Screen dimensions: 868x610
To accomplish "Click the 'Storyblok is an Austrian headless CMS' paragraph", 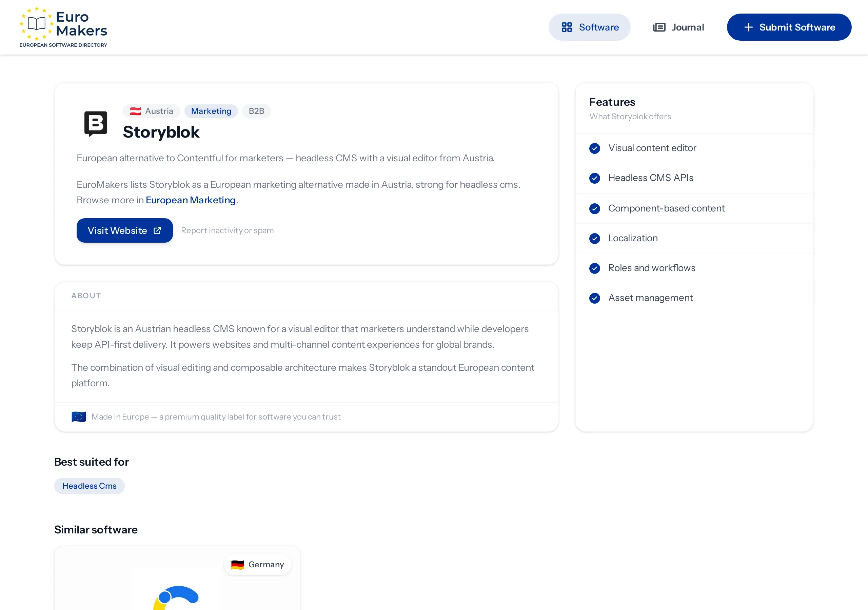I will coord(300,337).
